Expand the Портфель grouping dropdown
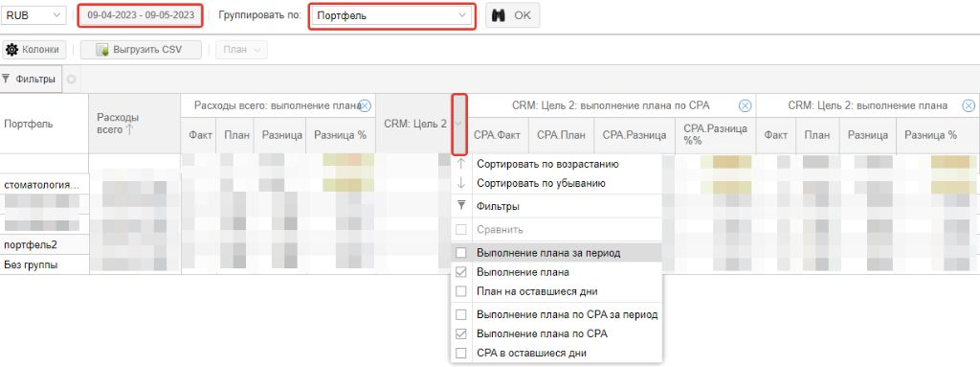 (391, 15)
